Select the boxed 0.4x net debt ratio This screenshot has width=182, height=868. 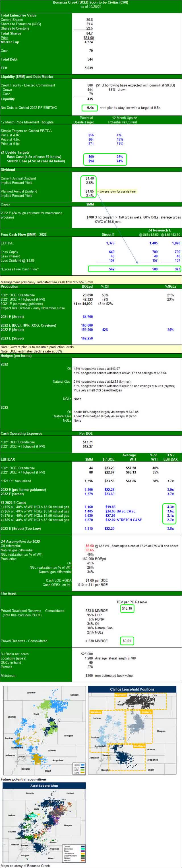(90, 108)
